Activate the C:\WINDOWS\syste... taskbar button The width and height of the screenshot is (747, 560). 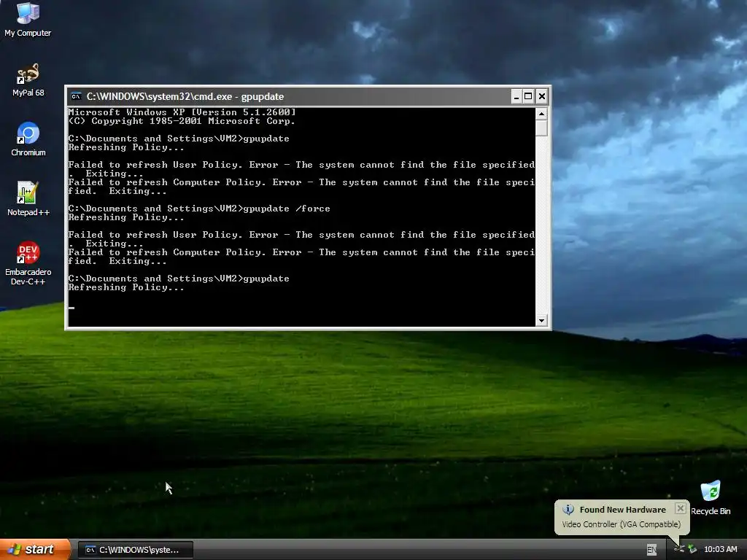135,550
